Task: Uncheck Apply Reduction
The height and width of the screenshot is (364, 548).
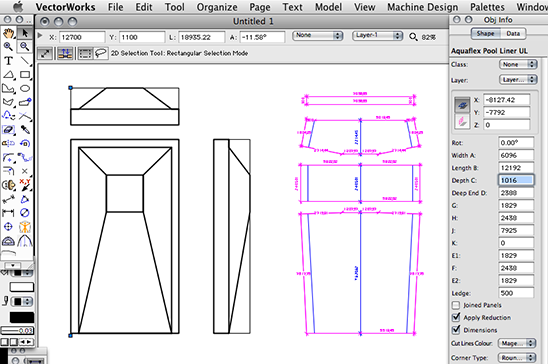Action: click(x=456, y=317)
